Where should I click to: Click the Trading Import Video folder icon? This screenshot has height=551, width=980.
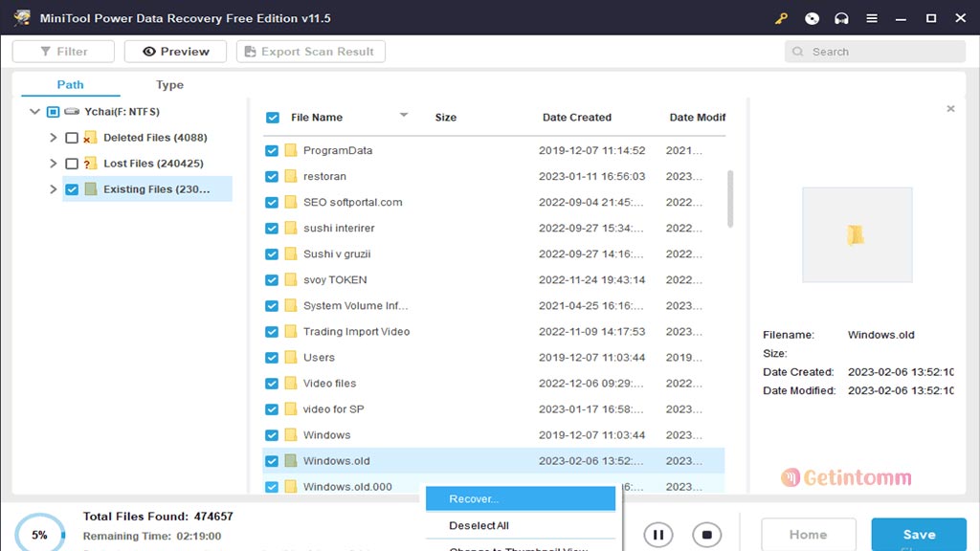point(291,331)
